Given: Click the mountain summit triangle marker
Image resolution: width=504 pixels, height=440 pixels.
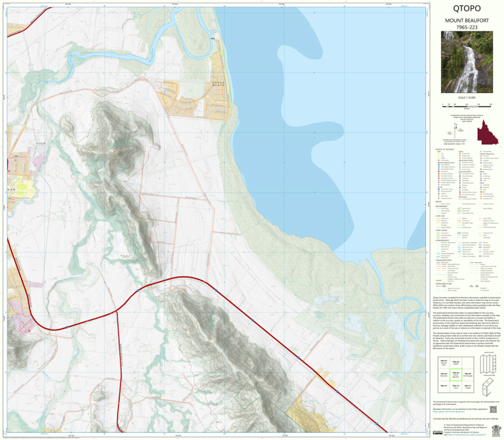Looking at the screenshot, I should [114, 151].
